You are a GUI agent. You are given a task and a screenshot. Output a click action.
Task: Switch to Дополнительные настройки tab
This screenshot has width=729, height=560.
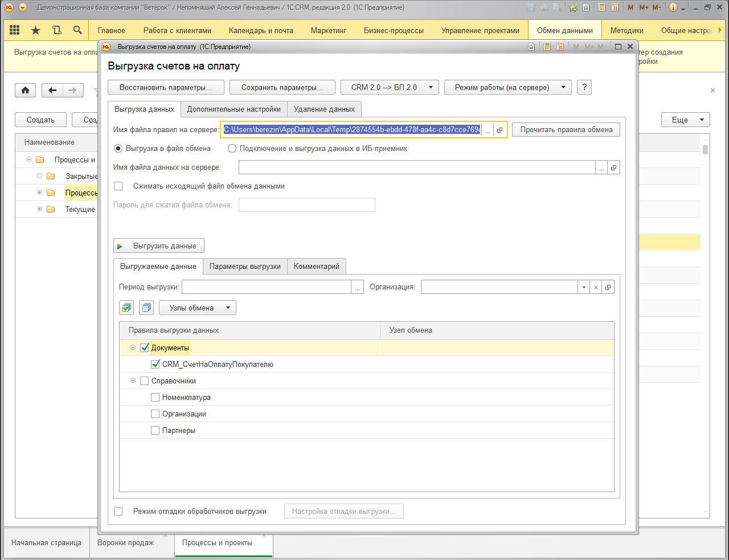234,109
